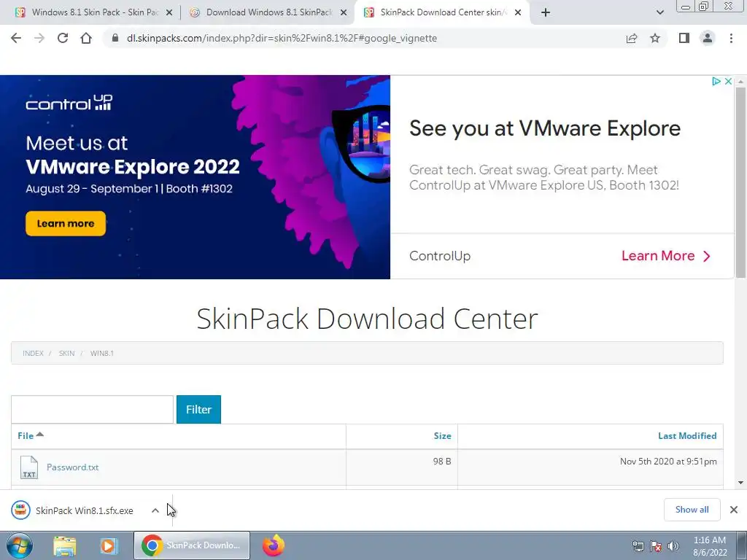Click the See you at VMware Explore headline
Viewport: 747px width, 560px height.
click(x=545, y=128)
